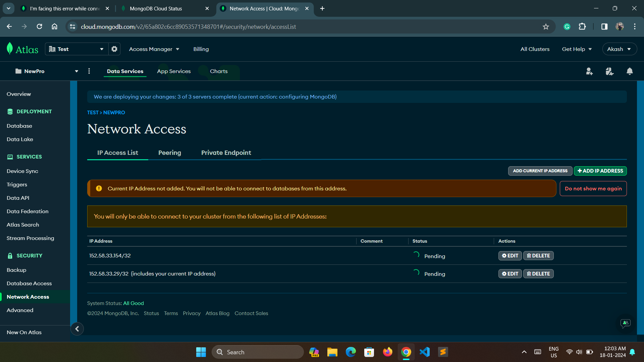Viewport: 644px width, 362px height.
Task: Open the Charts tab
Action: pyautogui.click(x=219, y=71)
